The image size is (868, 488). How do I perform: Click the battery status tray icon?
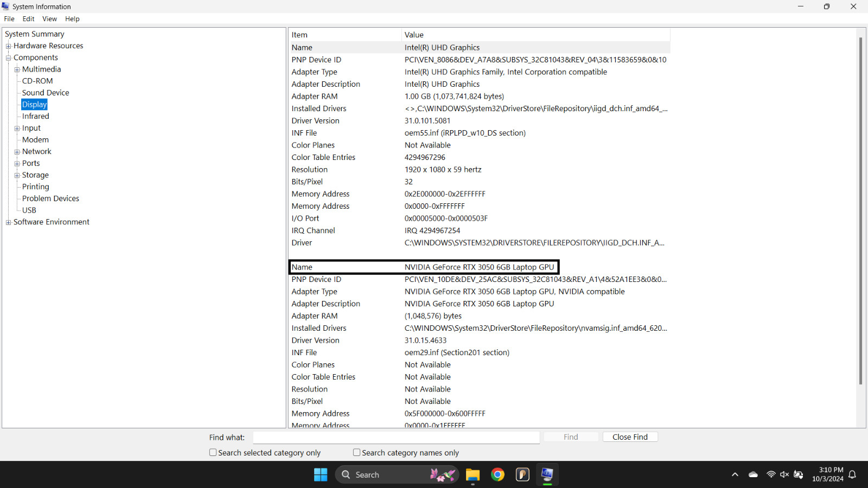(798, 474)
